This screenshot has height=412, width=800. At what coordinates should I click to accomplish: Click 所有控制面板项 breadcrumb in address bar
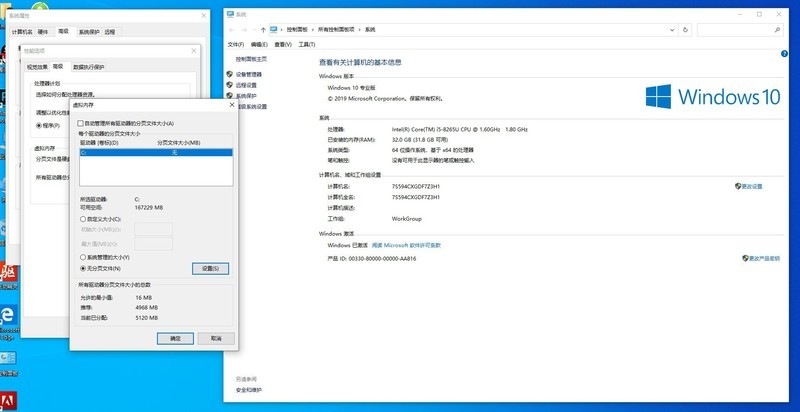[336, 30]
